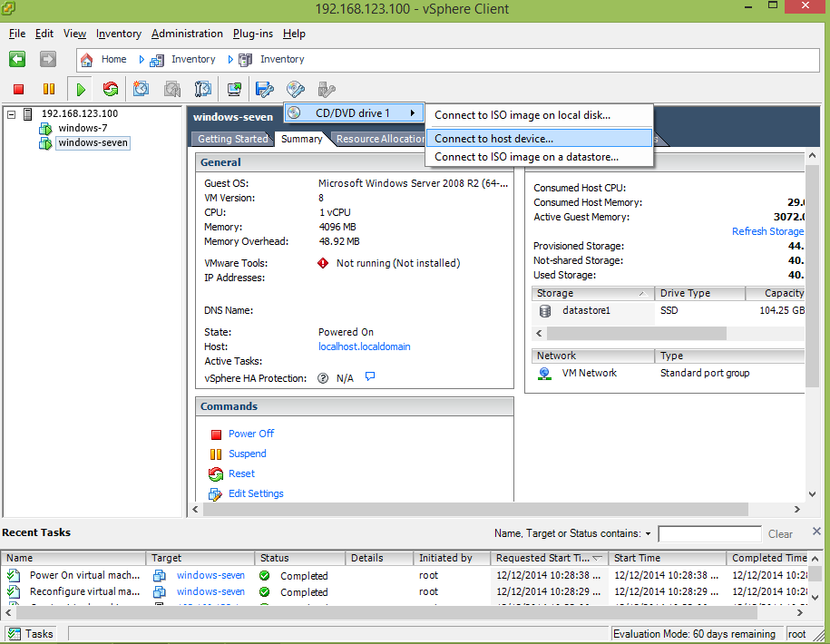Click the Requested Start Time sort arrow

(x=598, y=558)
